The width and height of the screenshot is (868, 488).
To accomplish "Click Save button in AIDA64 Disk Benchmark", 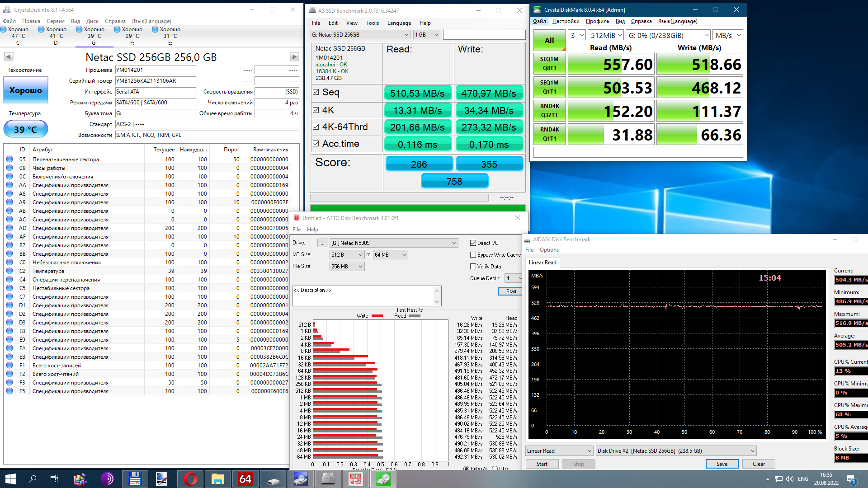I will pyautogui.click(x=722, y=464).
